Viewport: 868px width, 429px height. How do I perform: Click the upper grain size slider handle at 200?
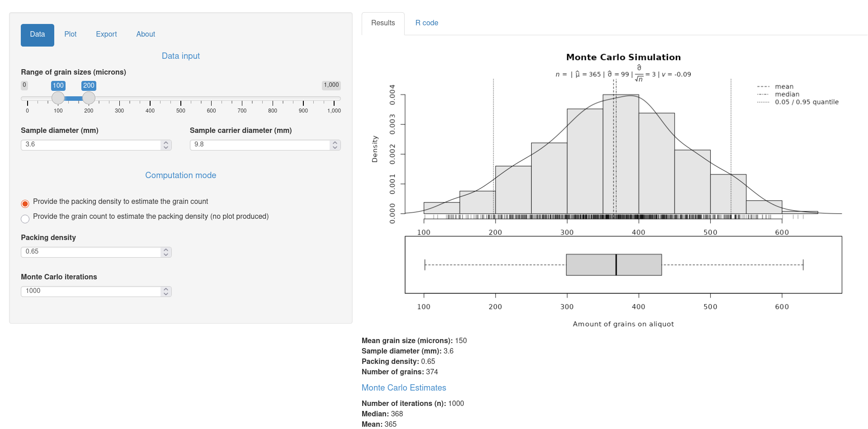[89, 98]
